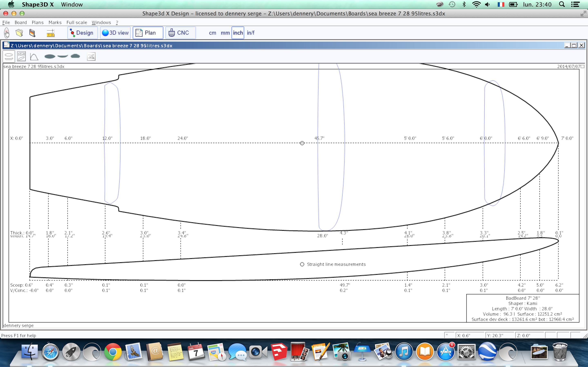This screenshot has height=367, width=588.
Task: Open the Full scale menu
Action: [x=77, y=22]
